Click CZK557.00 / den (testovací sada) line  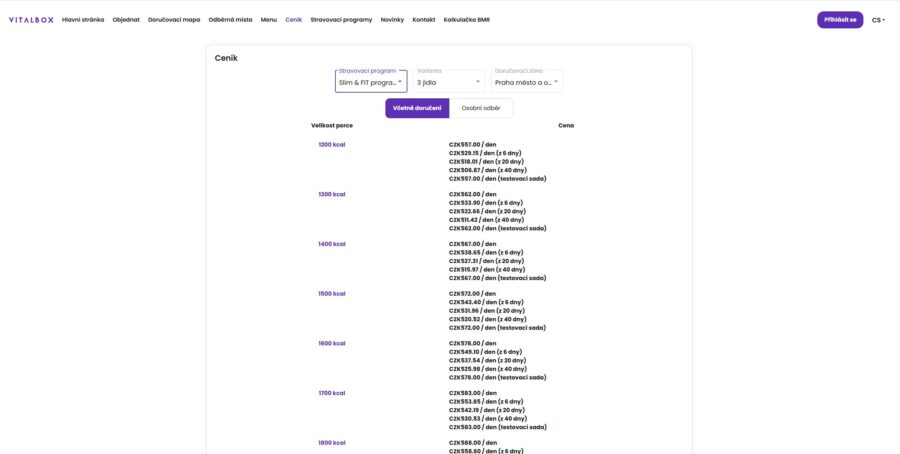[x=498, y=179]
